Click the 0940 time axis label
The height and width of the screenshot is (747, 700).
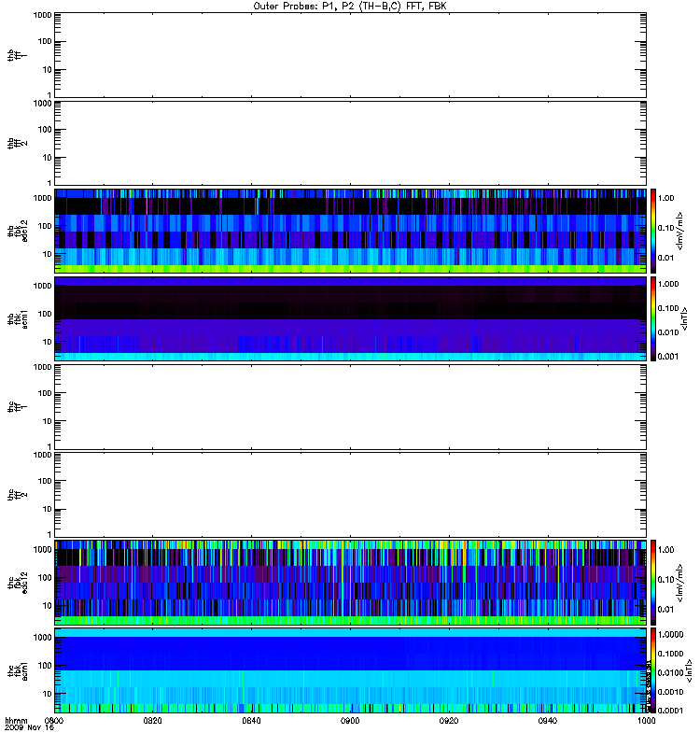coord(547,721)
